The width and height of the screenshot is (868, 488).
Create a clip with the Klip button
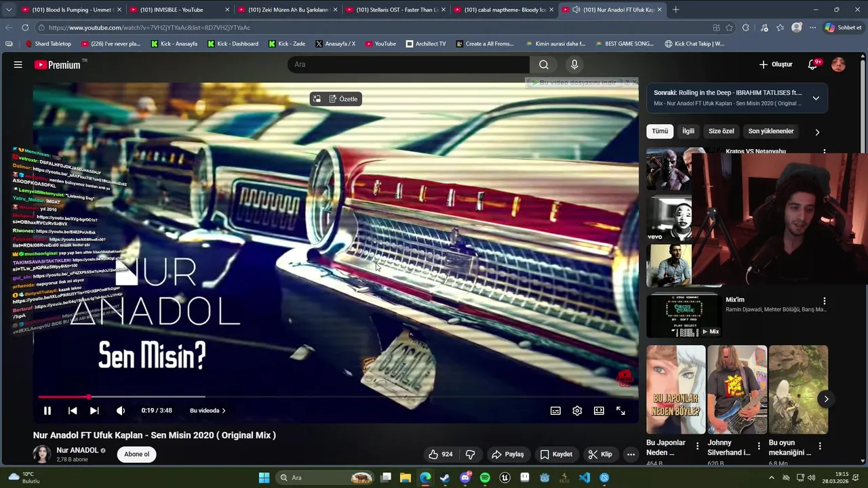pyautogui.click(x=600, y=454)
